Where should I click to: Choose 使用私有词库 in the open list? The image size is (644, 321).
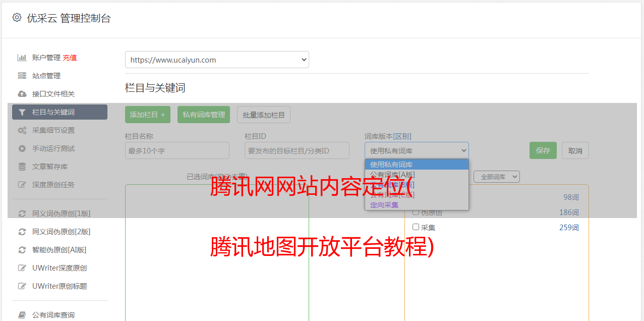pos(417,165)
